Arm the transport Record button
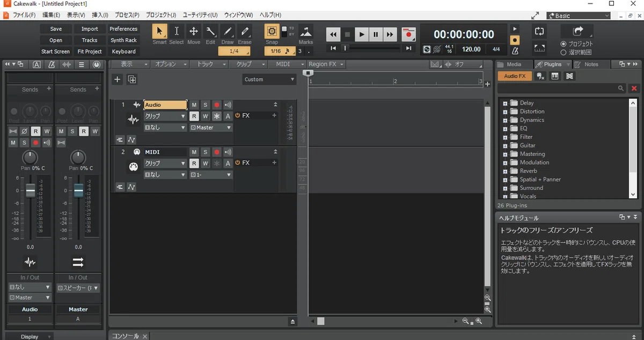Image resolution: width=644 pixels, height=340 pixels. coord(409,34)
